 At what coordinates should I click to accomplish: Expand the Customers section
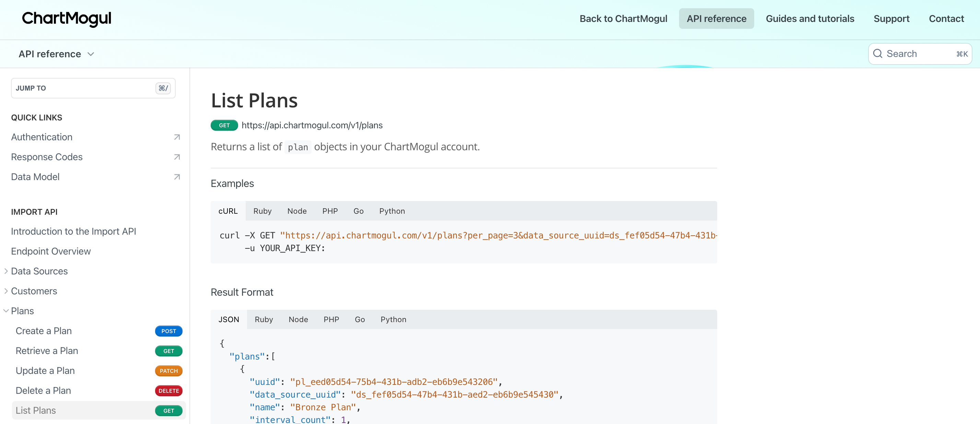coord(6,291)
